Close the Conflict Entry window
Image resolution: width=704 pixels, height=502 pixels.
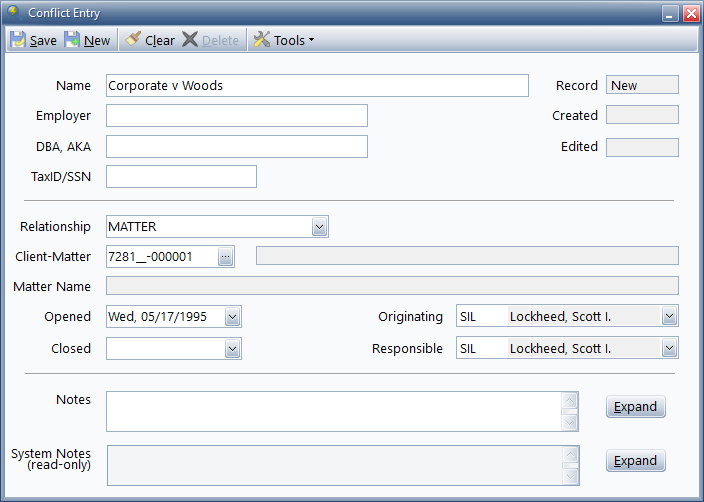pyautogui.click(x=690, y=13)
